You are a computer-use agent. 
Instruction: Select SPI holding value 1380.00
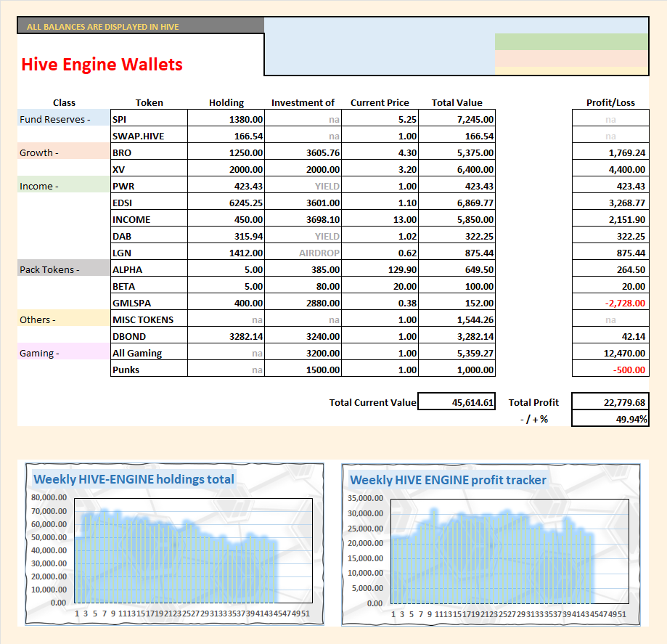pos(226,118)
